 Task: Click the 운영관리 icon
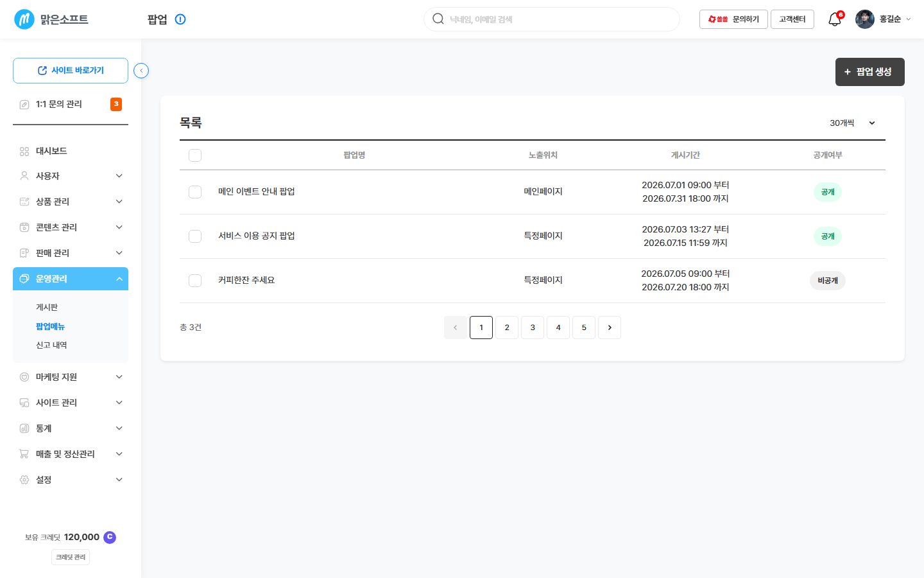coord(24,279)
